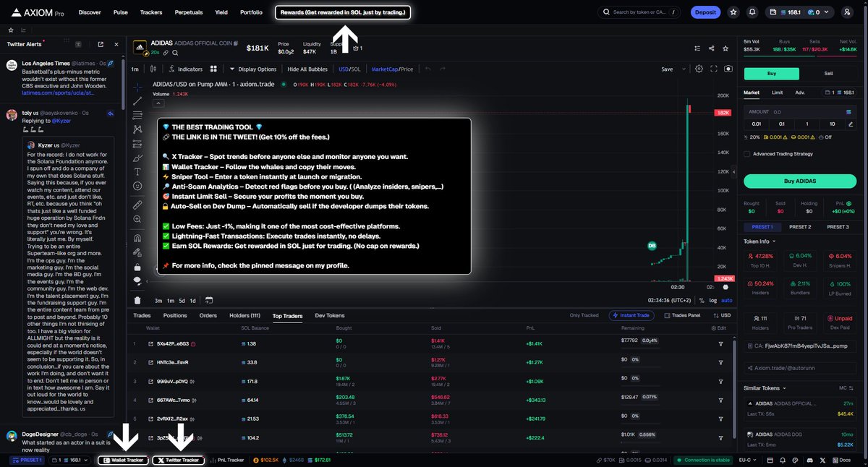868x467 pixels.
Task: Toggle Only Tracked traders filter
Action: click(x=584, y=315)
